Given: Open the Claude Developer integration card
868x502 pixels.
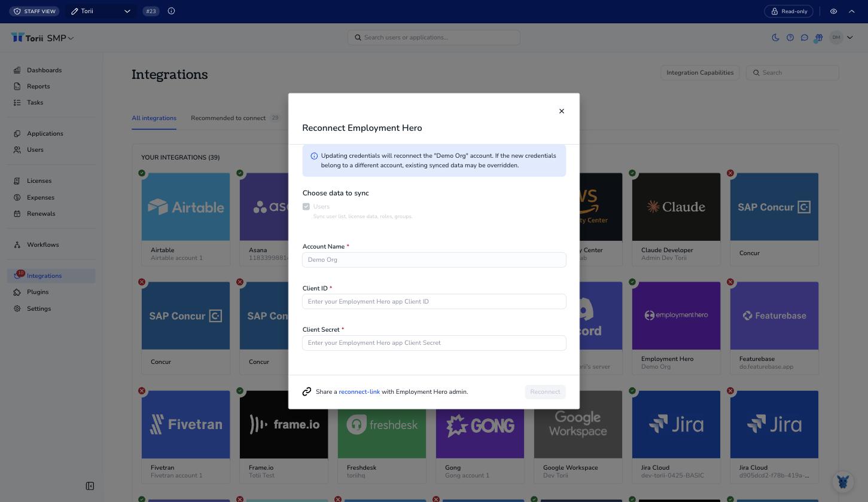Looking at the screenshot, I should click(676, 219).
